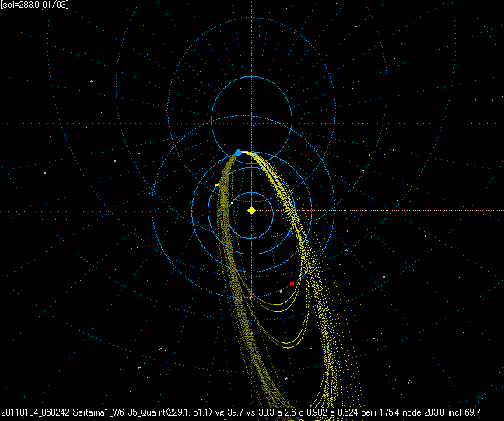Click the Saitama1_W6 station name
Screen dimensions: 504x421
click(98, 412)
